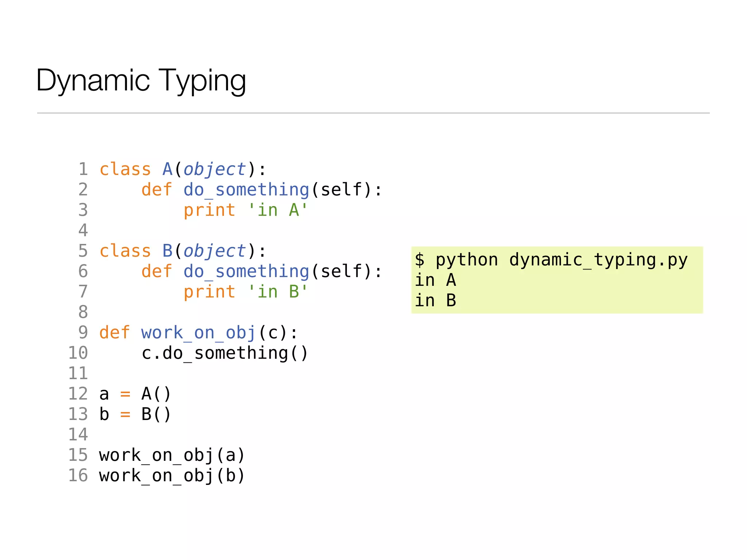
Task: Click the horizontal divider under the title
Action: click(x=373, y=113)
